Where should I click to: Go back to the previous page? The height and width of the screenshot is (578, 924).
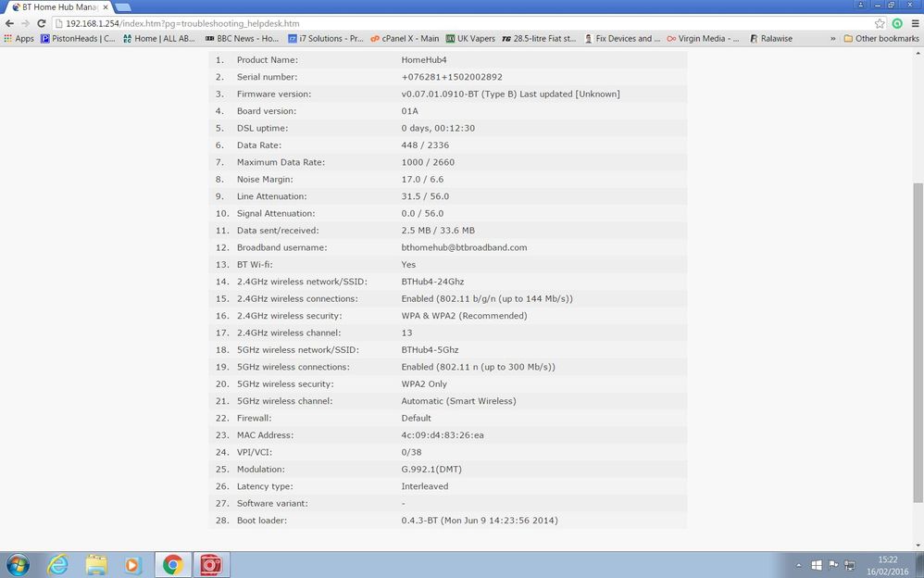point(9,23)
